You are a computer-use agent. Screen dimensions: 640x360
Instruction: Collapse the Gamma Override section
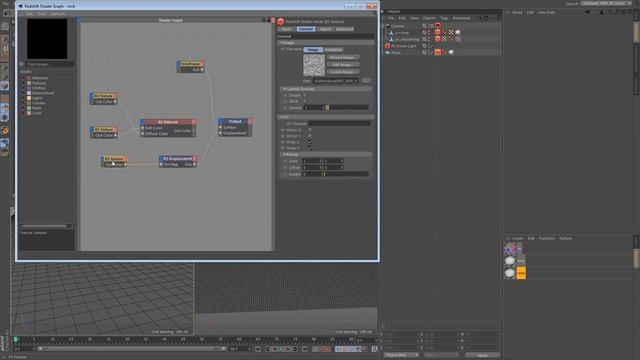[327, 89]
